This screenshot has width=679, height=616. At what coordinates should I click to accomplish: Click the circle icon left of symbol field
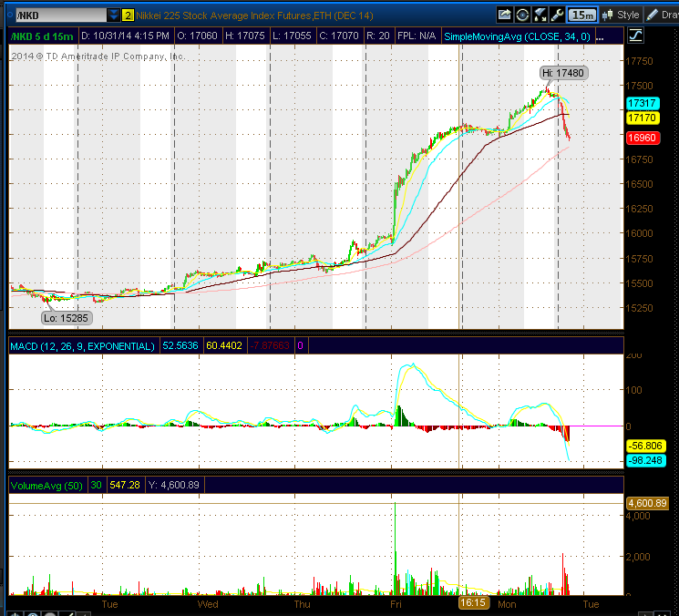point(10,15)
